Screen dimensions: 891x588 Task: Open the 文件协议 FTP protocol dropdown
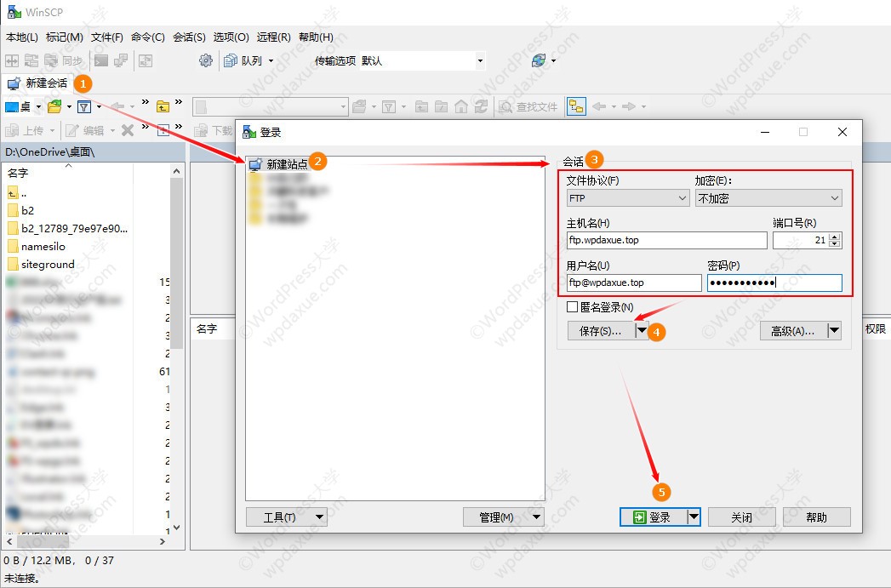[x=629, y=197]
